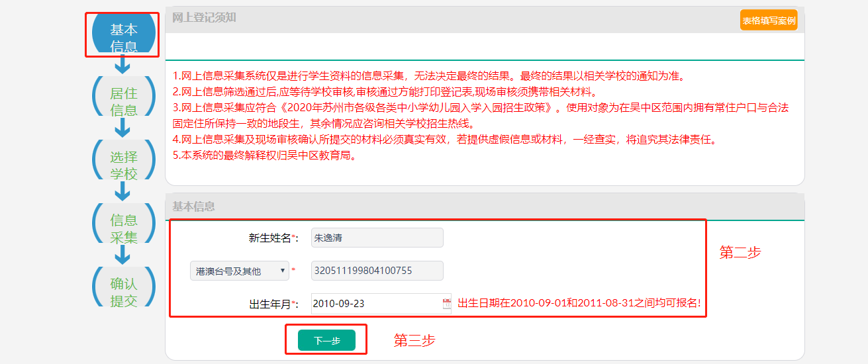Viewport: 868px width, 364px height.
Task: Click the red birth date range hint
Action: (579, 303)
